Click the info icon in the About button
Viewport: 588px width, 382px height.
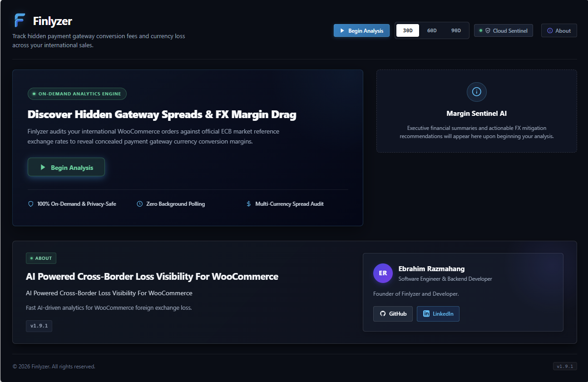550,31
